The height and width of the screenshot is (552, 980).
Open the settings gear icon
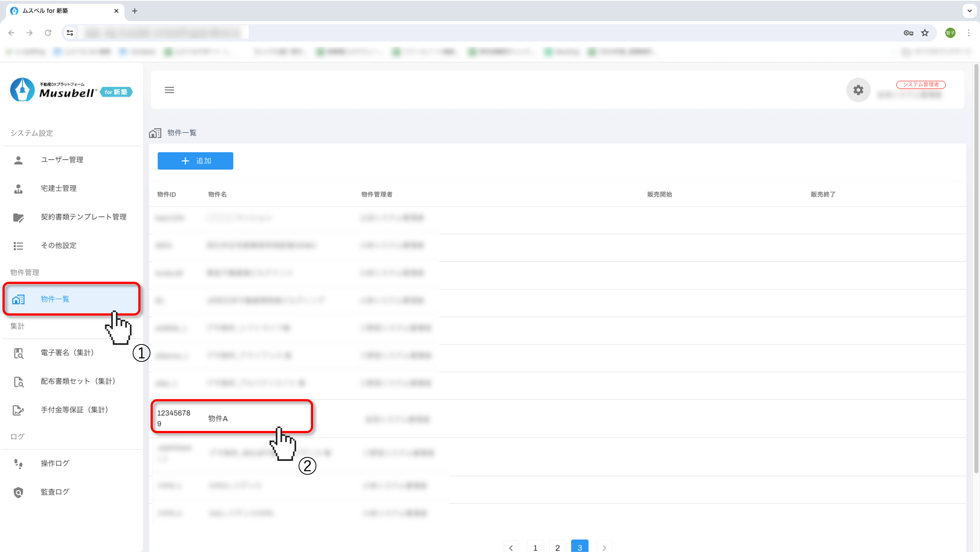858,90
